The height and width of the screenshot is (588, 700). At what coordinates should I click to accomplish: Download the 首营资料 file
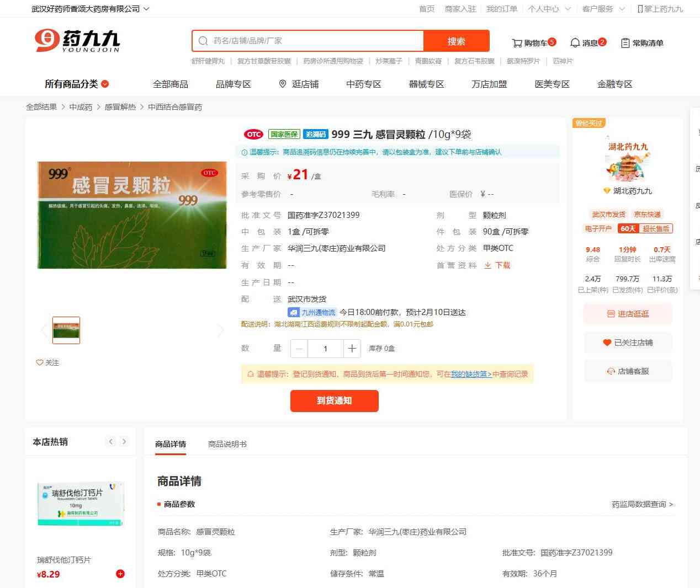497,265
